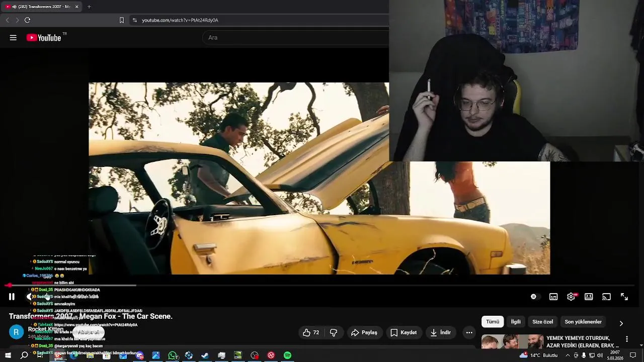Image resolution: width=644 pixels, height=362 pixels.
Task: Cast the video to a TV
Action: point(606,297)
